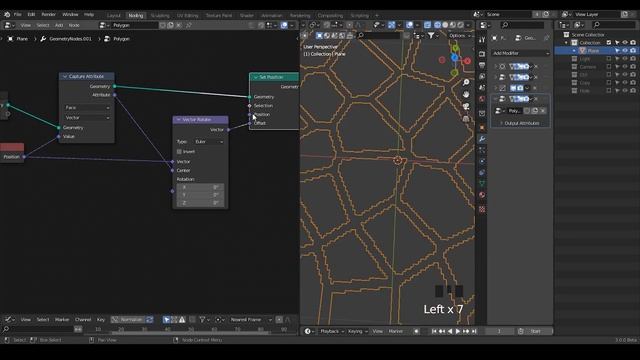The height and width of the screenshot is (360, 640).
Task: Open the Render menu
Action: coord(49,14)
